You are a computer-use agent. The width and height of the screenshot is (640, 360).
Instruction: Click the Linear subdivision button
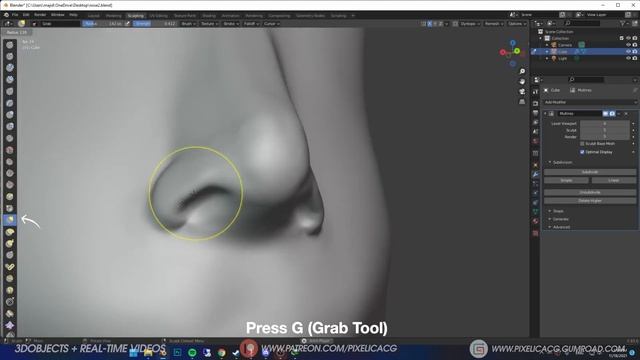coord(613,180)
